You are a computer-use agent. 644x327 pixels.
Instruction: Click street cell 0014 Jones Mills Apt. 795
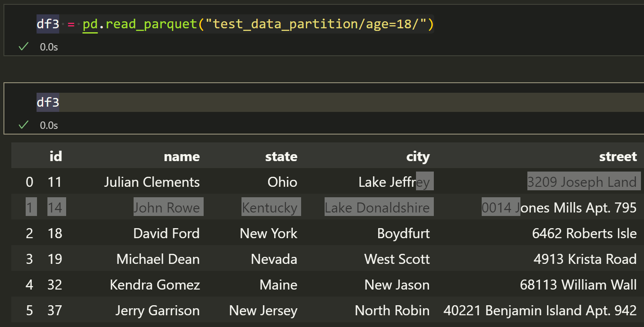[560, 207]
